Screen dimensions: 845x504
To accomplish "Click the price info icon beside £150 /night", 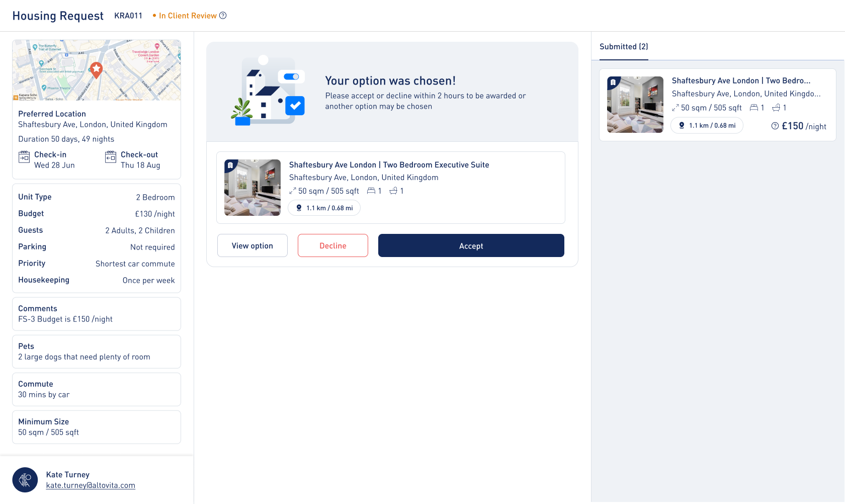I will point(775,126).
